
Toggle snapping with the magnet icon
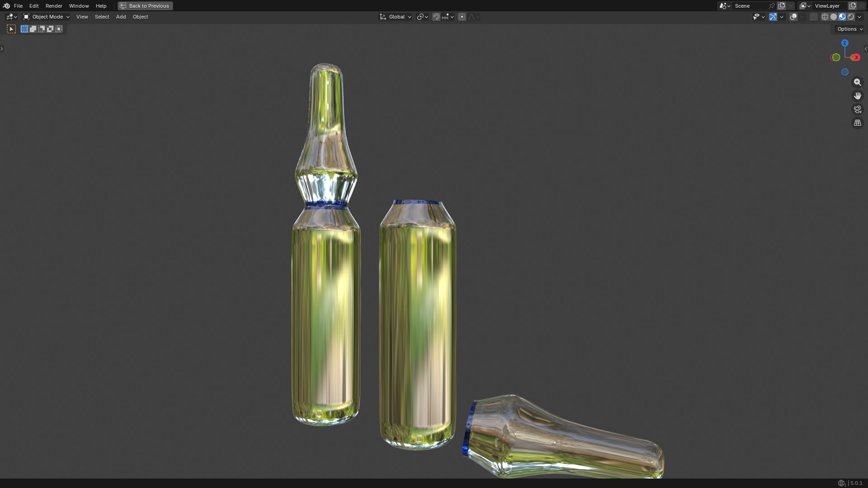point(436,17)
